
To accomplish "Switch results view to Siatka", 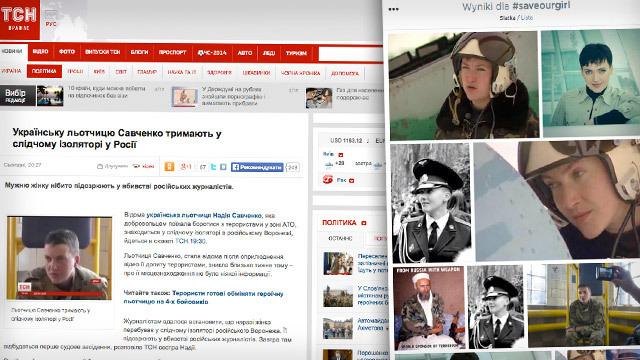I will pyautogui.click(x=507, y=18).
